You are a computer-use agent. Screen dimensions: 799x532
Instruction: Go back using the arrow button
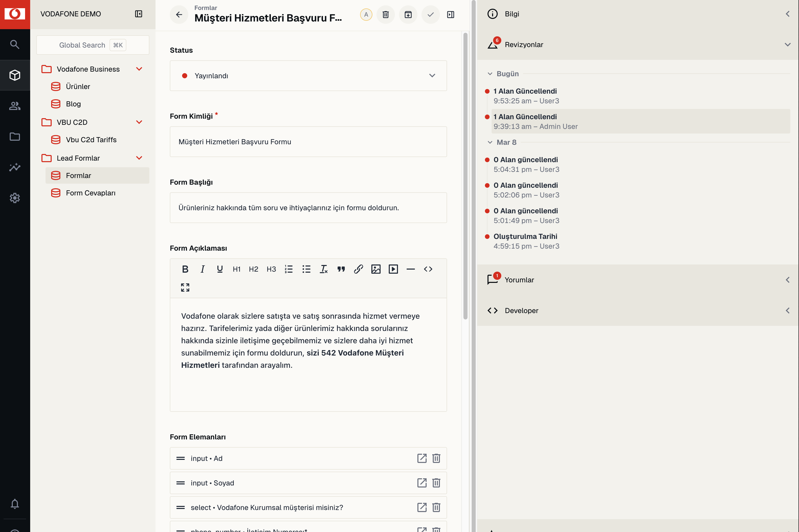tap(179, 15)
